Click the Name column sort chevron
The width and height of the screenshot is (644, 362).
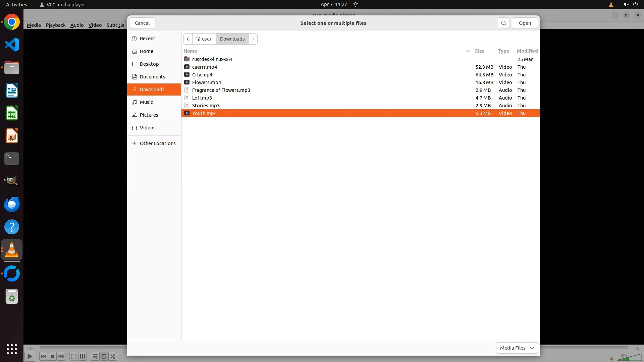468,51
